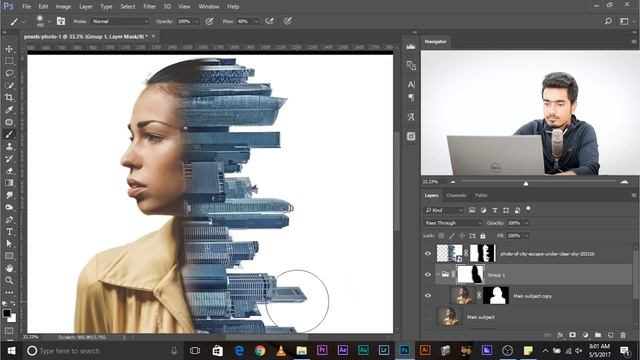The height and width of the screenshot is (360, 640).
Task: Open the brush Opacity dropdown arrow
Action: (x=196, y=21)
